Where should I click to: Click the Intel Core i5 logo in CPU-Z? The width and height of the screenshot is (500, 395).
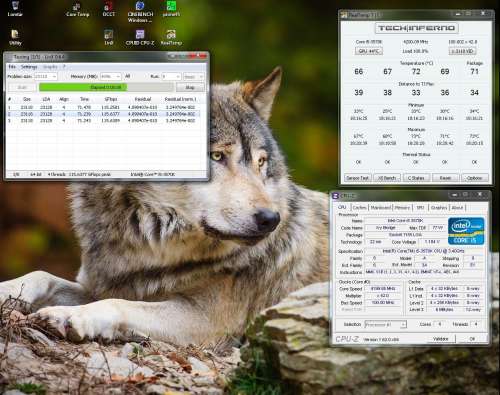point(466,231)
